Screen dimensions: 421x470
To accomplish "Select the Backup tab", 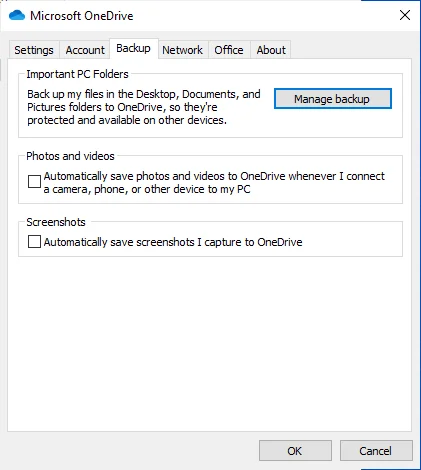I will pos(133,49).
